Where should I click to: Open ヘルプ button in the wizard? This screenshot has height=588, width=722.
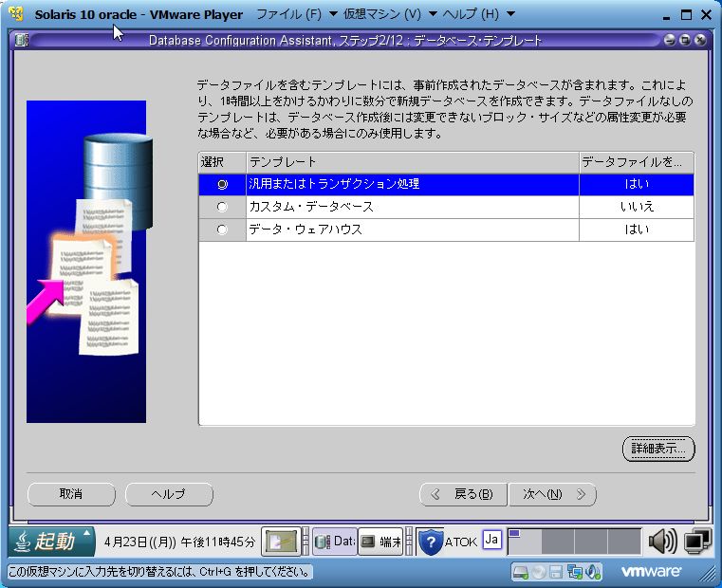pos(169,494)
